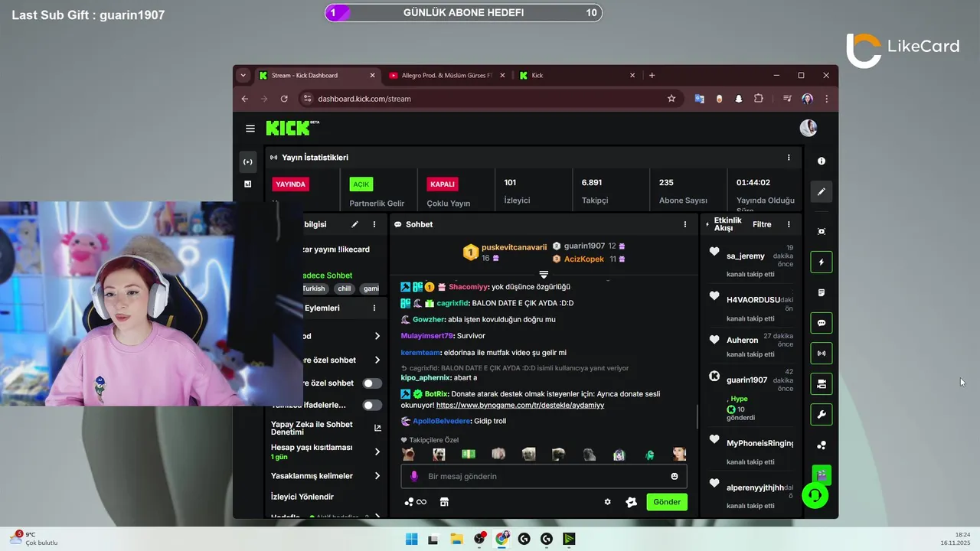Screen dimensions: 980x551
Task: Open the Kick hamburger menu
Action: tap(250, 129)
